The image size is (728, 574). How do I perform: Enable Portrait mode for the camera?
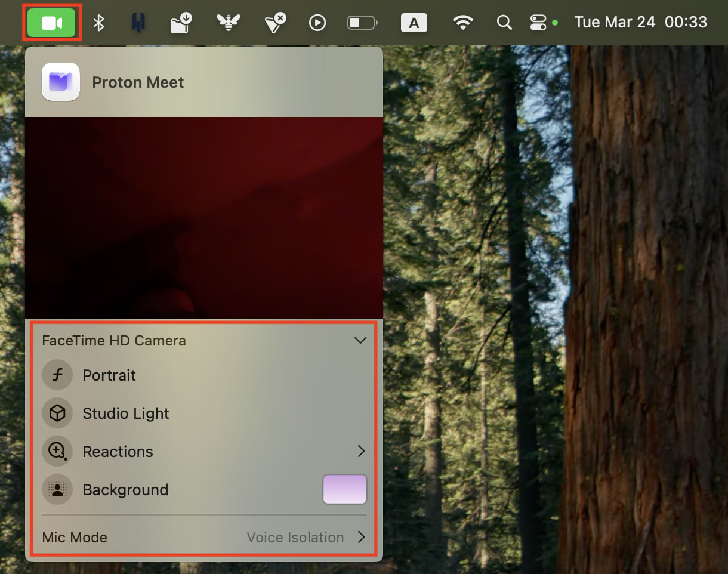[x=109, y=375]
